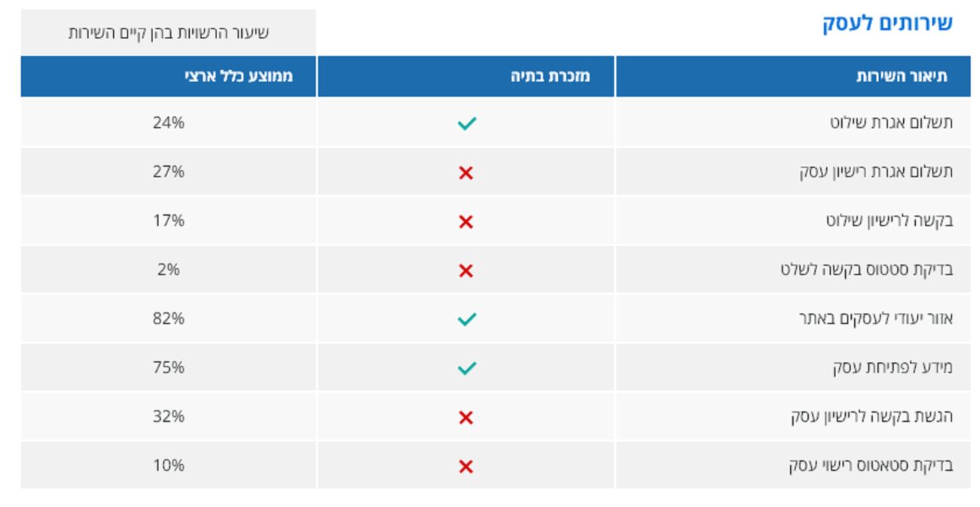Click the green checkmark for אזור יעודי לעסקים באתר

(467, 319)
